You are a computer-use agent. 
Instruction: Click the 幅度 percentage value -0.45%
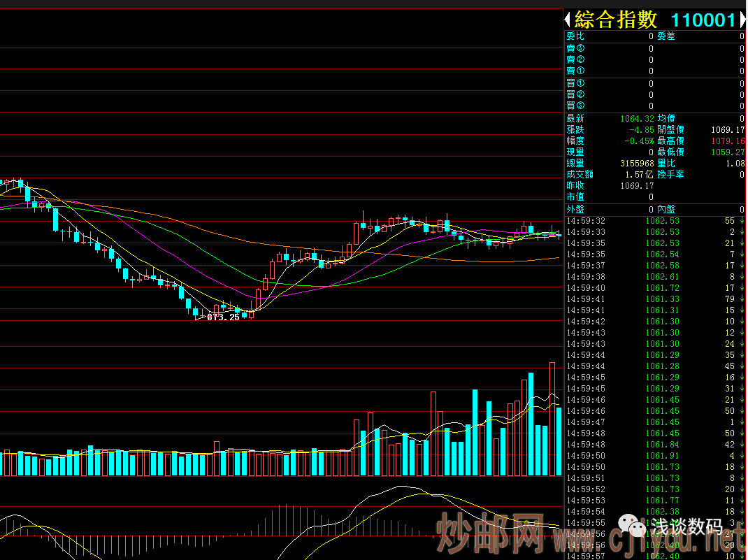640,141
